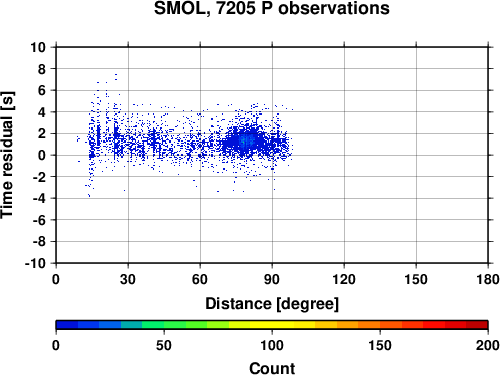
Task: Click the colorbar tick label '100'
Action: (x=272, y=345)
